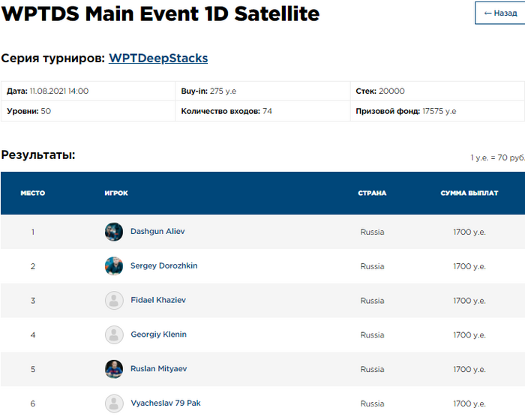Click the Игрок column header
The height and width of the screenshot is (420, 525).
click(116, 193)
